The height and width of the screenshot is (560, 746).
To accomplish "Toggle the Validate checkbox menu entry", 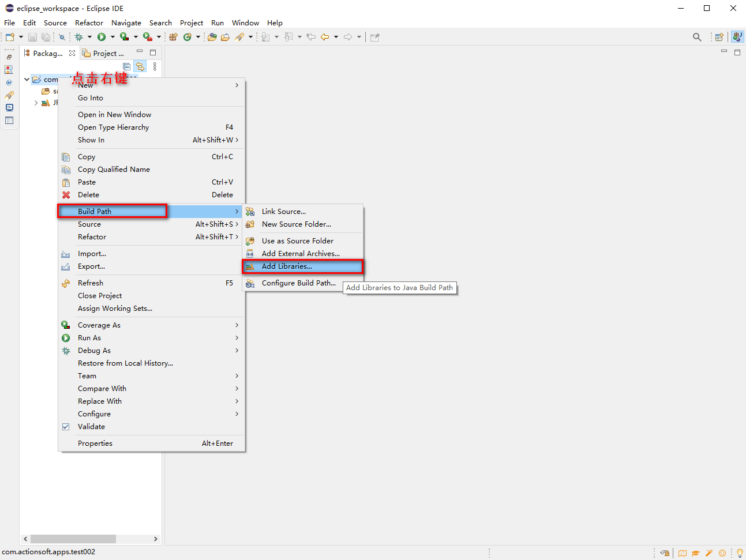I will click(91, 427).
